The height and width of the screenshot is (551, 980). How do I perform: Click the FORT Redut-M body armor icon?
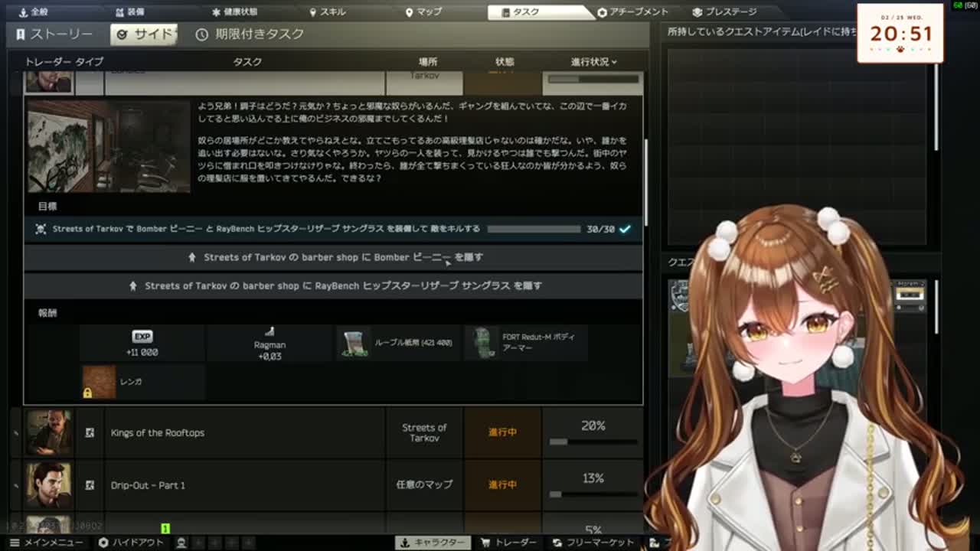click(482, 344)
